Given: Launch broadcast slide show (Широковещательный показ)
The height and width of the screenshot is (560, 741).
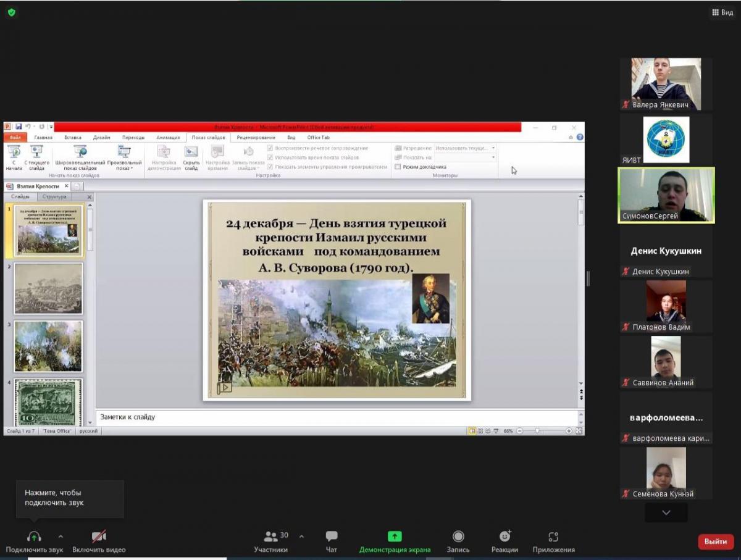Looking at the screenshot, I should click(x=80, y=157).
